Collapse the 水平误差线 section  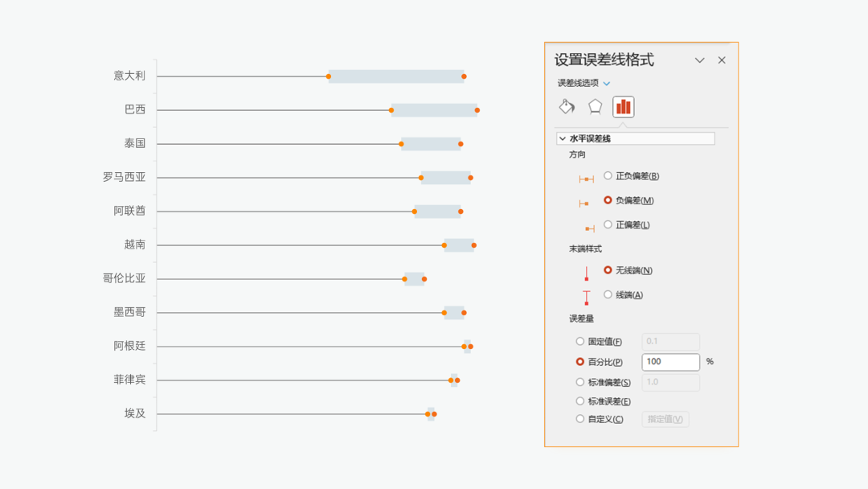563,138
